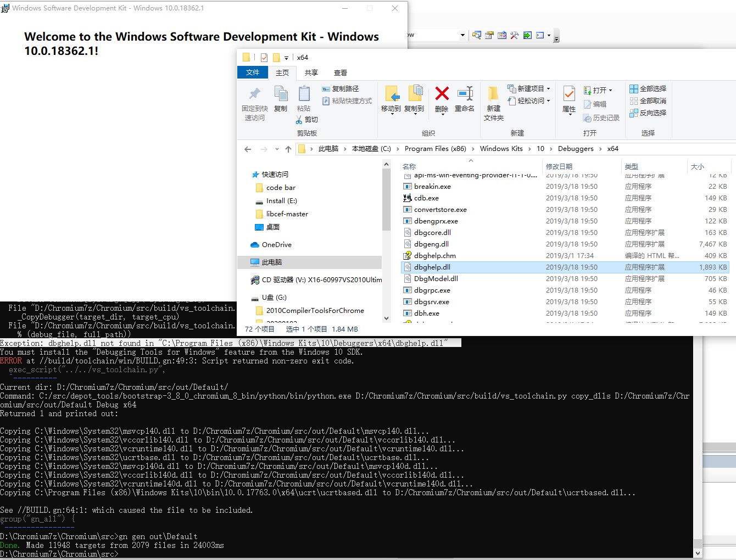Open the 文件 (File) menu
The height and width of the screenshot is (560, 736).
[252, 72]
